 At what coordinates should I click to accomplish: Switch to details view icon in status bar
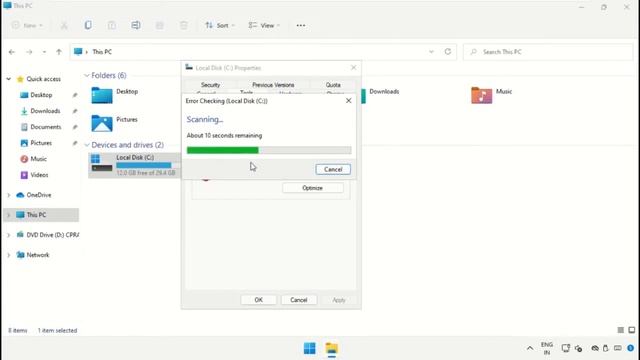[x=620, y=330]
